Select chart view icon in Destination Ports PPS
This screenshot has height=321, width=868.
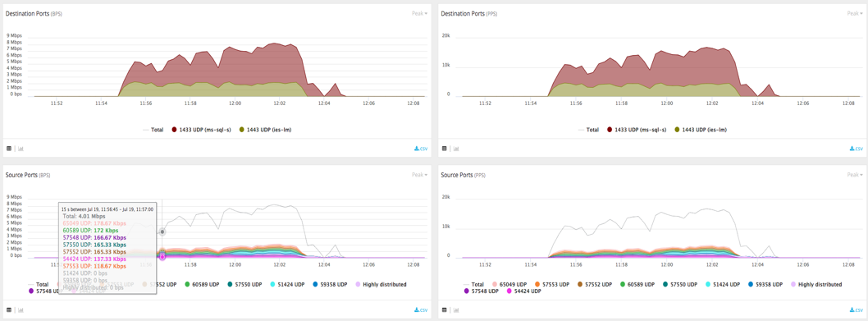click(455, 149)
